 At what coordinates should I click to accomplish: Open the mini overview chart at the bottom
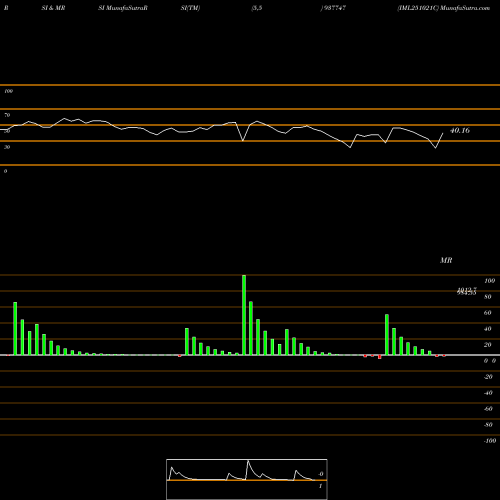point(247,479)
